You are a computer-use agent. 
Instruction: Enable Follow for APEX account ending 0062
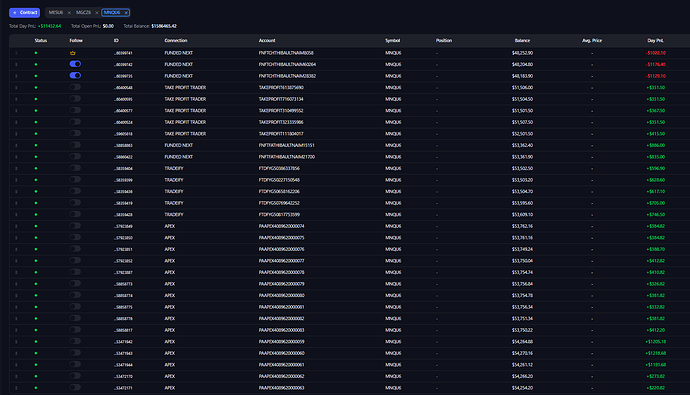pos(75,376)
